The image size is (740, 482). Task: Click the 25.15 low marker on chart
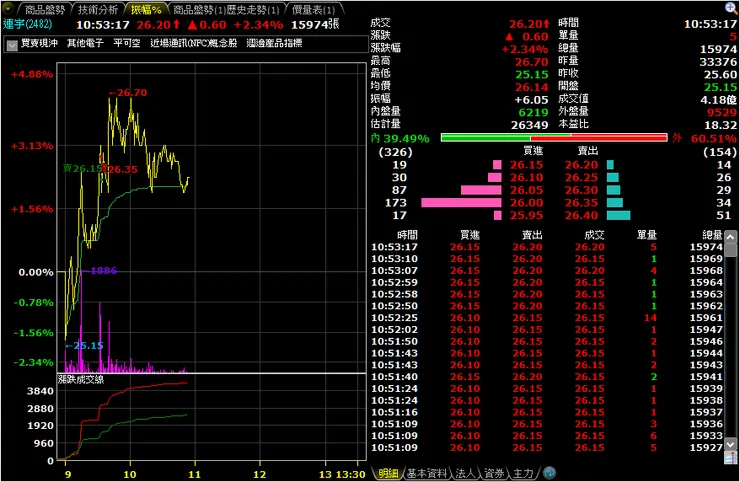[x=84, y=346]
